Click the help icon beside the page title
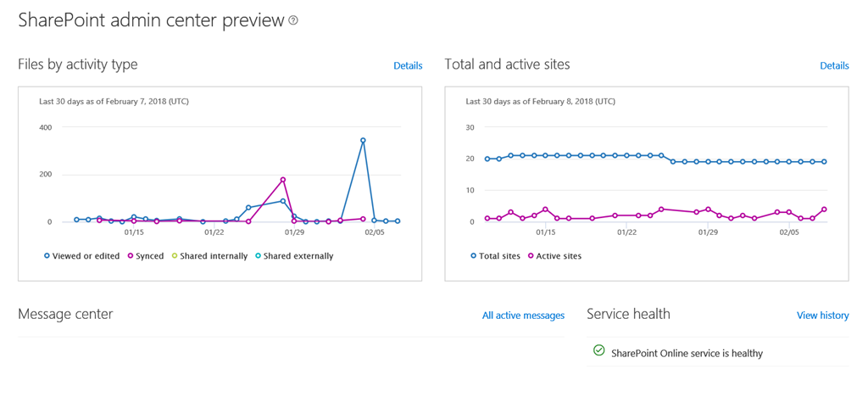Viewport: 868px width, 397px height. pos(293,21)
